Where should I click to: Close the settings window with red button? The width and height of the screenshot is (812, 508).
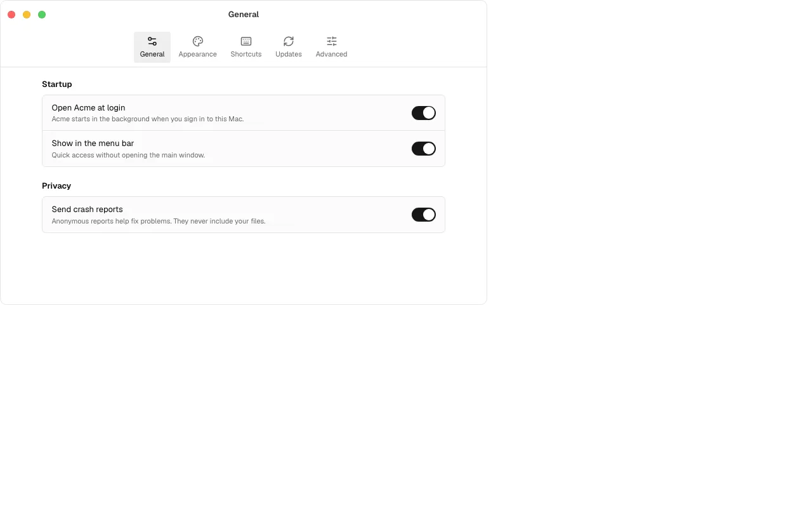tap(11, 15)
